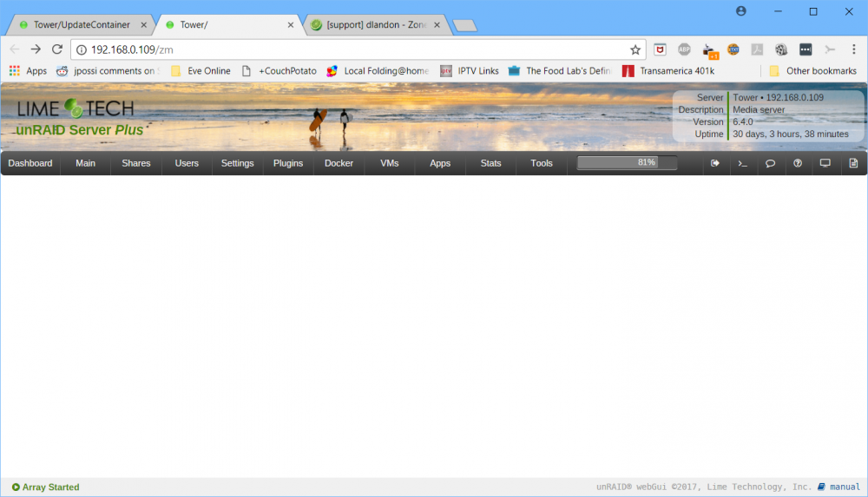Open the Settings menu item
Screen dimensions: 868x497
[x=238, y=163]
